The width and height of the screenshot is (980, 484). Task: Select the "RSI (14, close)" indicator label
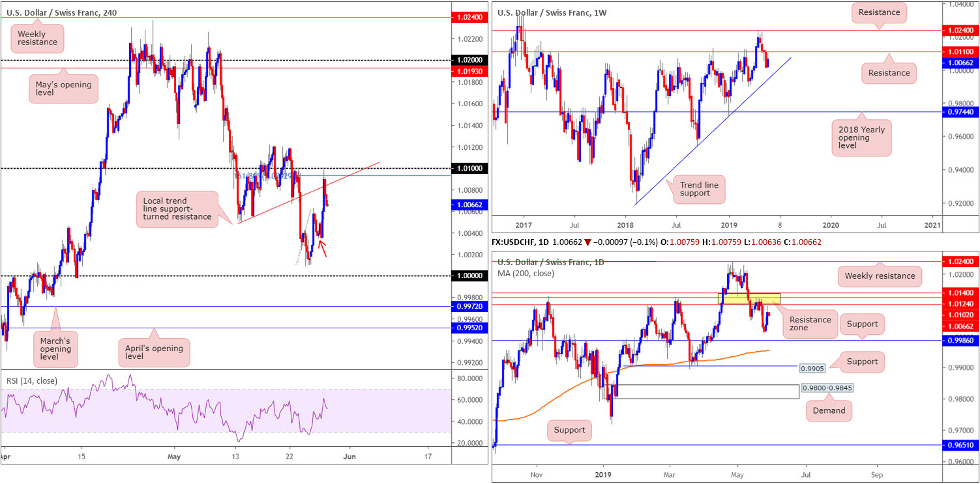click(x=33, y=381)
